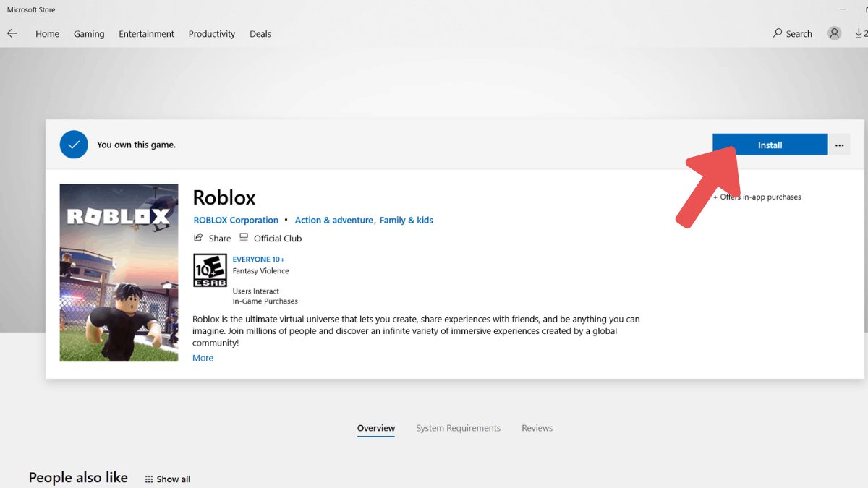The height and width of the screenshot is (488, 868).
Task: Open the Reviews tab
Action: pyautogui.click(x=537, y=427)
